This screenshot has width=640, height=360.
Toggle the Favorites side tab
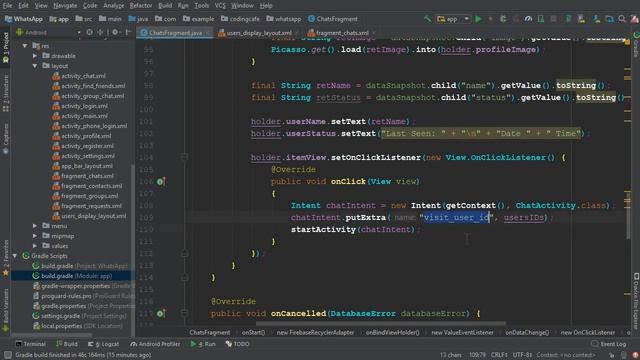[x=6, y=258]
